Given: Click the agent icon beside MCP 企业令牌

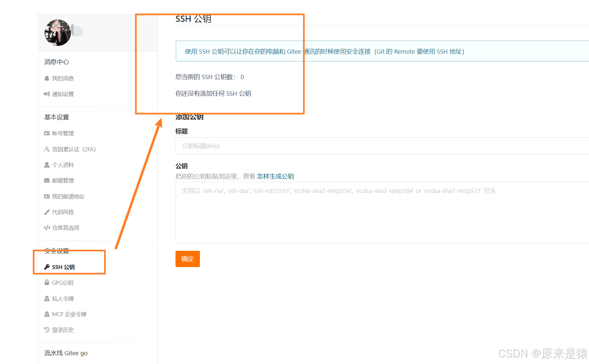Looking at the screenshot, I should coord(47,314).
